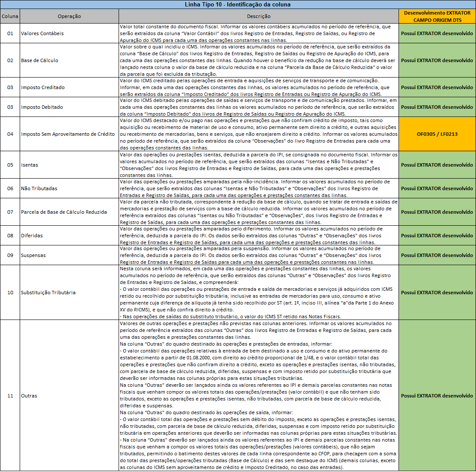The height and width of the screenshot is (472, 476).
Task: Select the column number cell '10'
Action: (10, 293)
